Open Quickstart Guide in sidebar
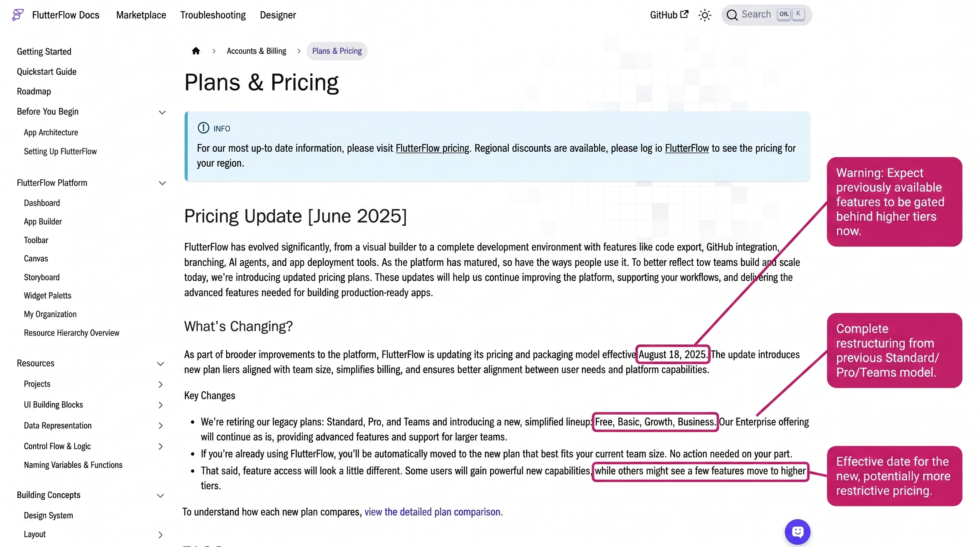The image size is (980, 547). point(46,72)
